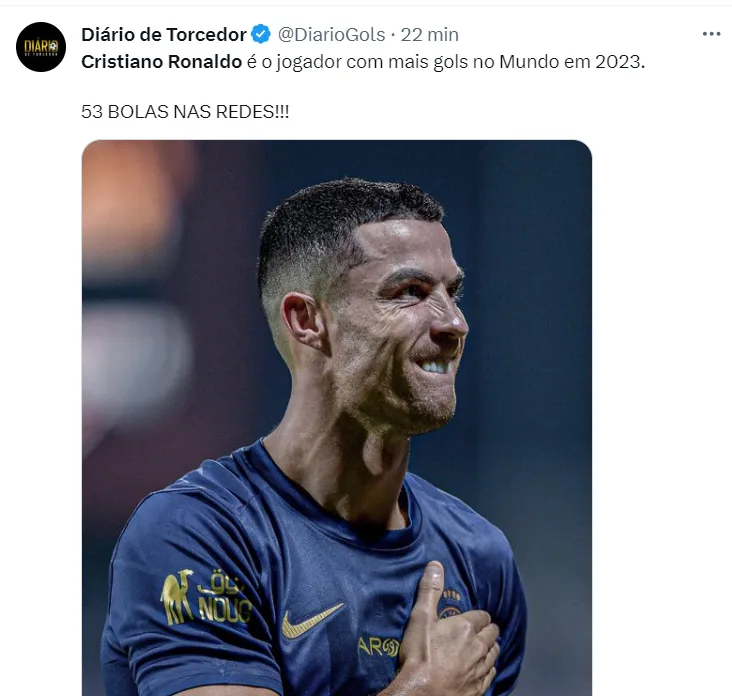Click the bold Cristiano Ronaldo text
The image size is (732, 696).
tap(162, 62)
